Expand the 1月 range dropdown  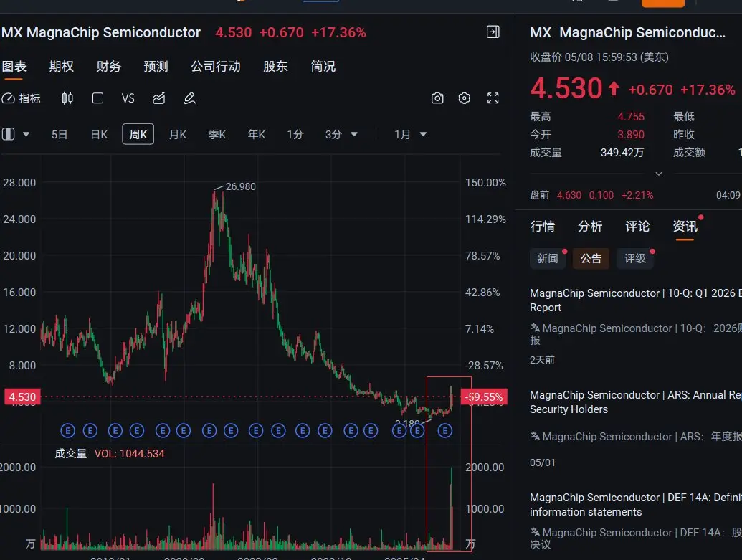coord(423,134)
